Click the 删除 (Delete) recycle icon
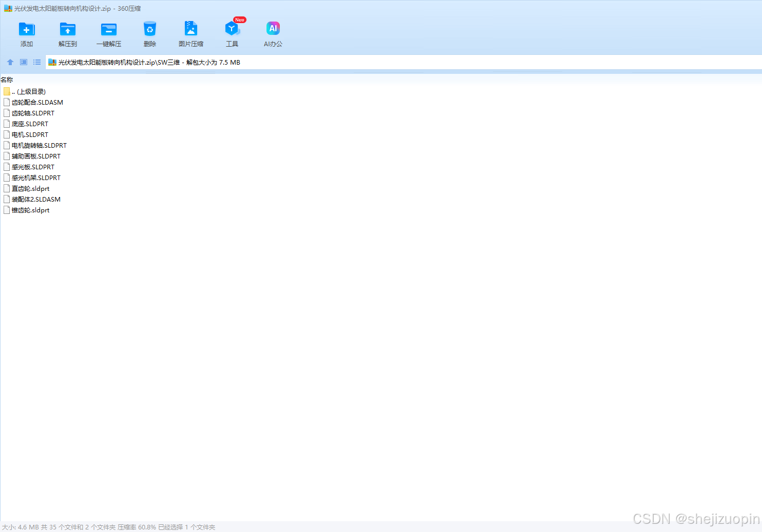The image size is (762, 532). pos(150,29)
